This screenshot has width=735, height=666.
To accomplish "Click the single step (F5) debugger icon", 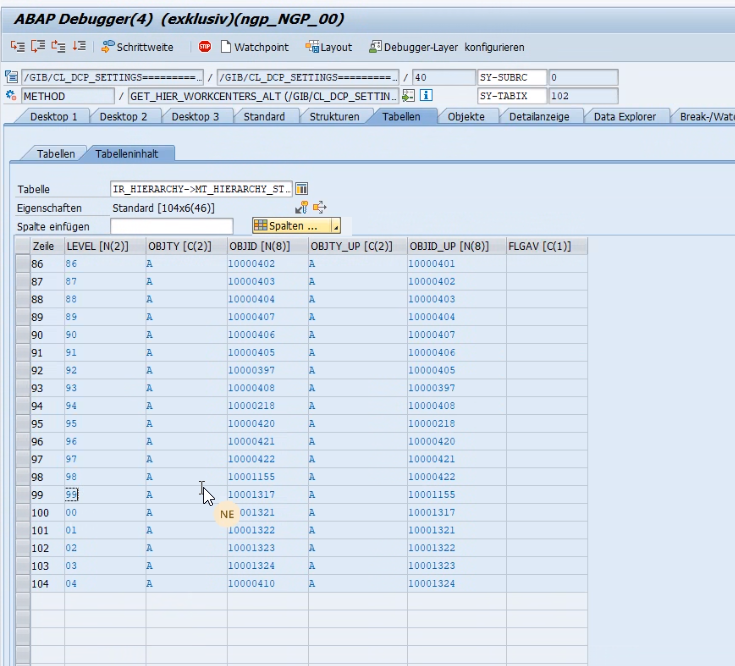I will (18, 47).
